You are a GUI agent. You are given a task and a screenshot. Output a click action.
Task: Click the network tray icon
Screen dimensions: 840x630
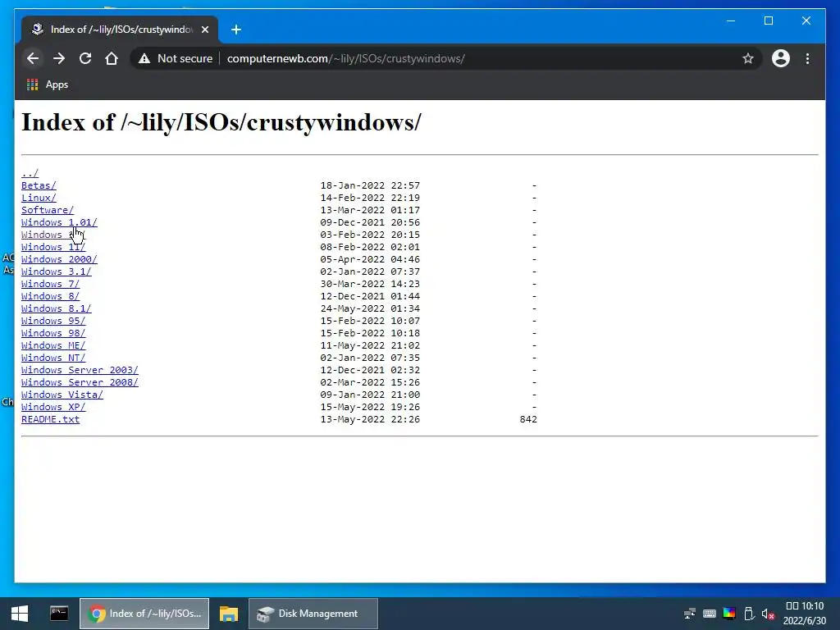689,614
